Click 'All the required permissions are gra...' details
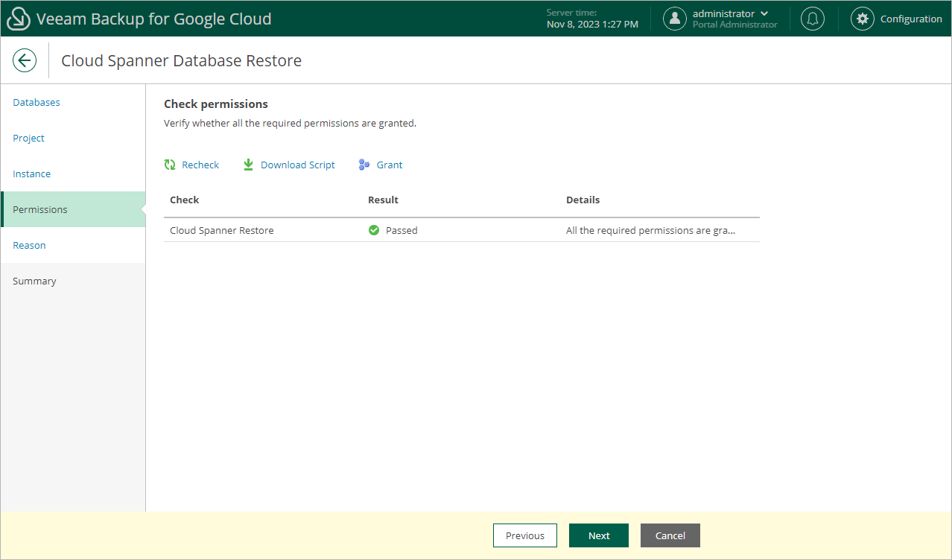The height and width of the screenshot is (560, 952). pos(650,230)
